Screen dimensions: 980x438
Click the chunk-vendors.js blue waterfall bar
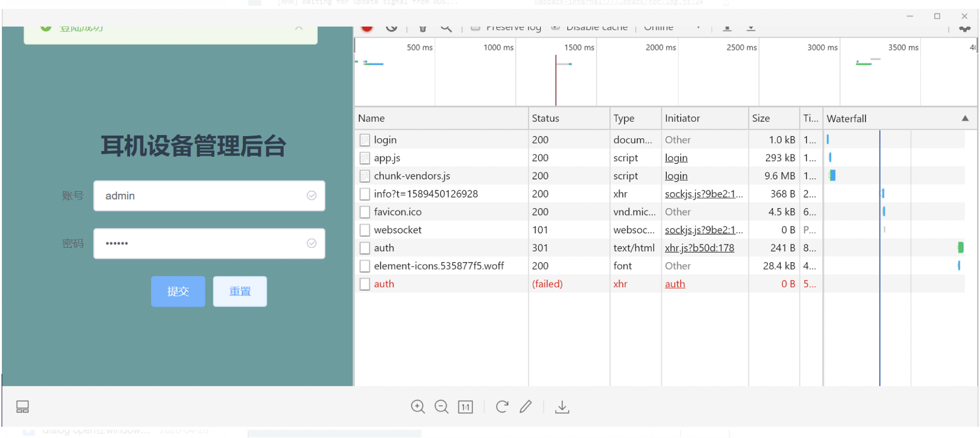coord(832,175)
